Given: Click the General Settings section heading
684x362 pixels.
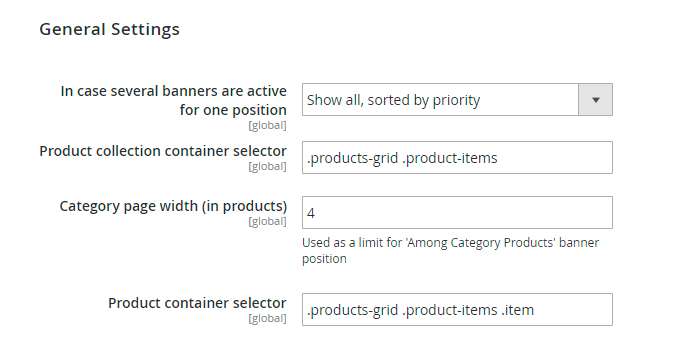Looking at the screenshot, I should pyautogui.click(x=109, y=29).
